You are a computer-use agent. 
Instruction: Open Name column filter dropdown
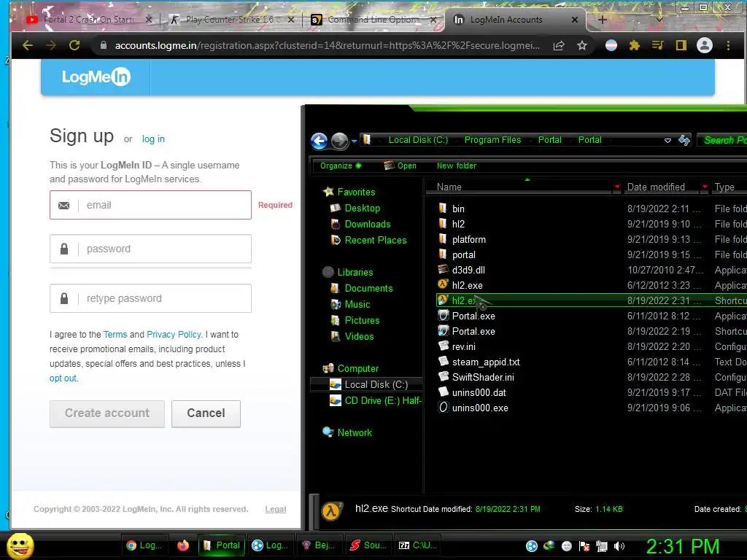tap(617, 187)
